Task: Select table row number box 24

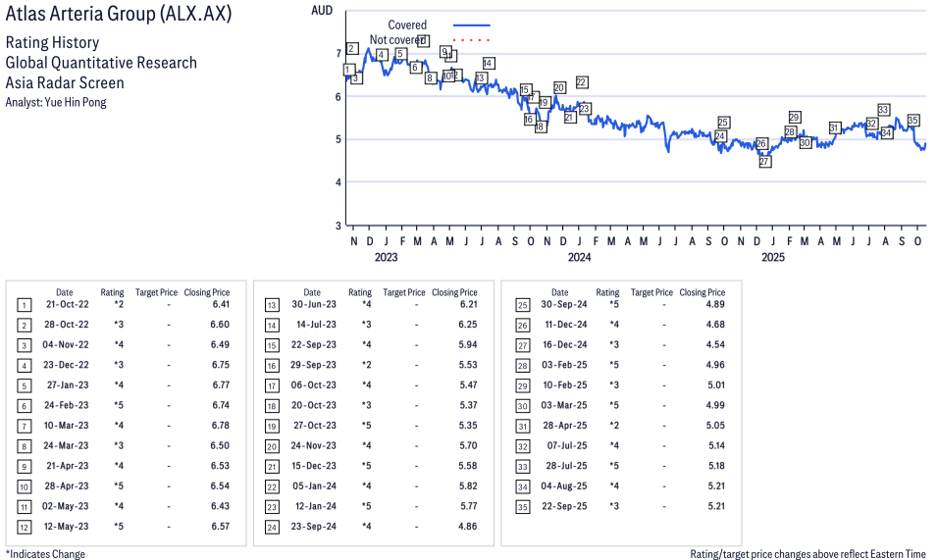Action: pyautogui.click(x=272, y=526)
